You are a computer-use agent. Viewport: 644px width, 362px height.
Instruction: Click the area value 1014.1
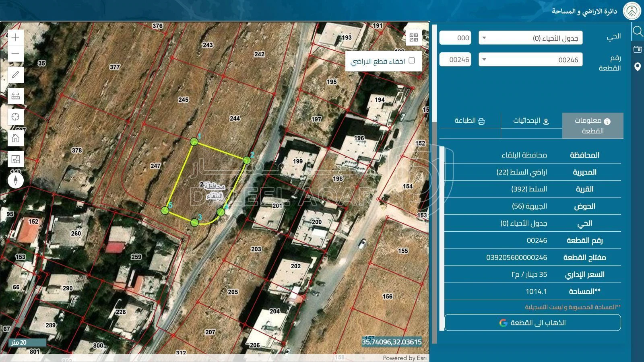(x=536, y=292)
